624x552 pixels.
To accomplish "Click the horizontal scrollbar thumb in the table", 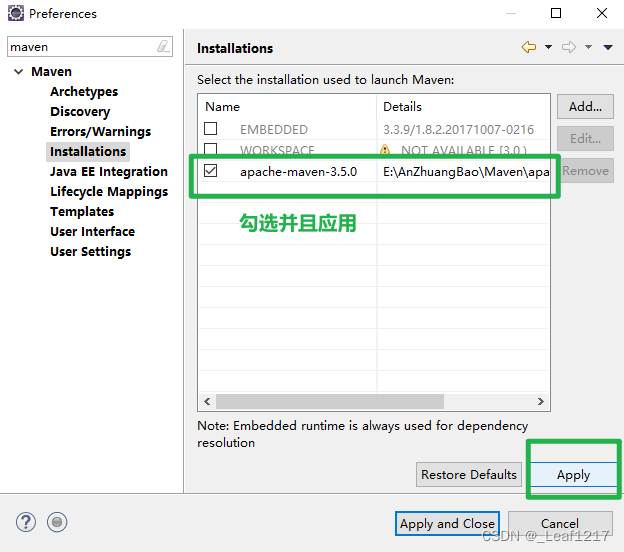I will [330, 401].
